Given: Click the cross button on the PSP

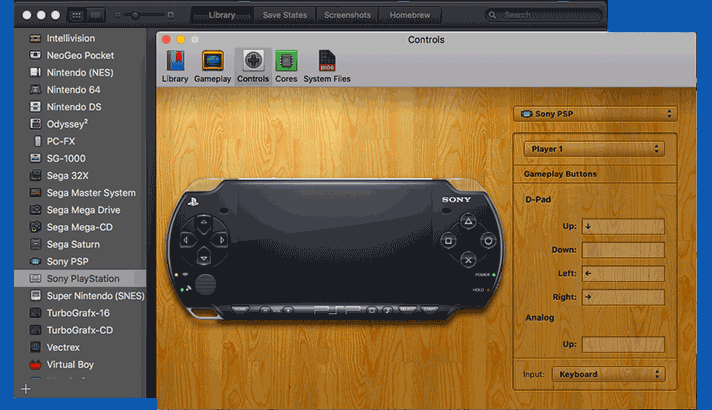Looking at the screenshot, I should click(468, 260).
